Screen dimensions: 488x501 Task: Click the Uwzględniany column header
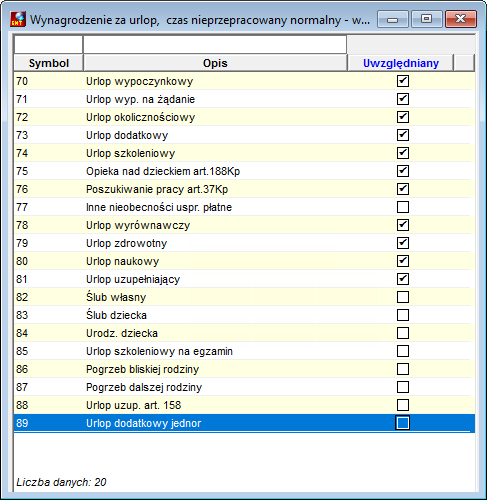click(401, 63)
